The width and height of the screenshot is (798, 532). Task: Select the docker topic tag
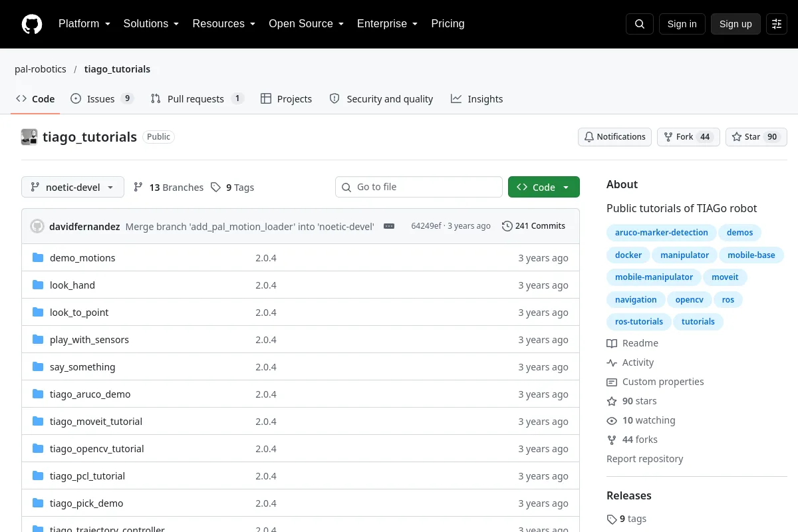[628, 255]
